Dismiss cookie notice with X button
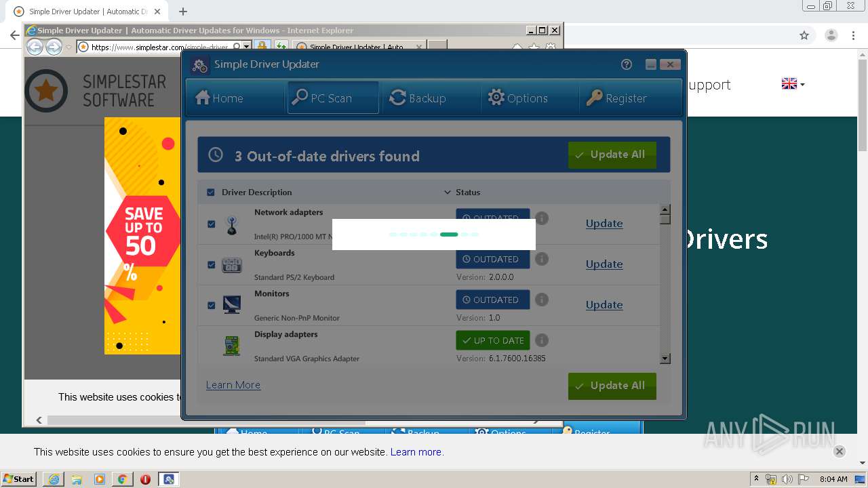This screenshot has width=868, height=488. click(x=839, y=451)
